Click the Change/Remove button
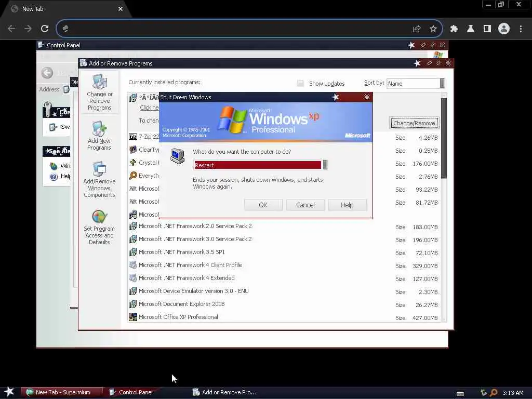Viewport: 532px width, 399px height. [414, 123]
